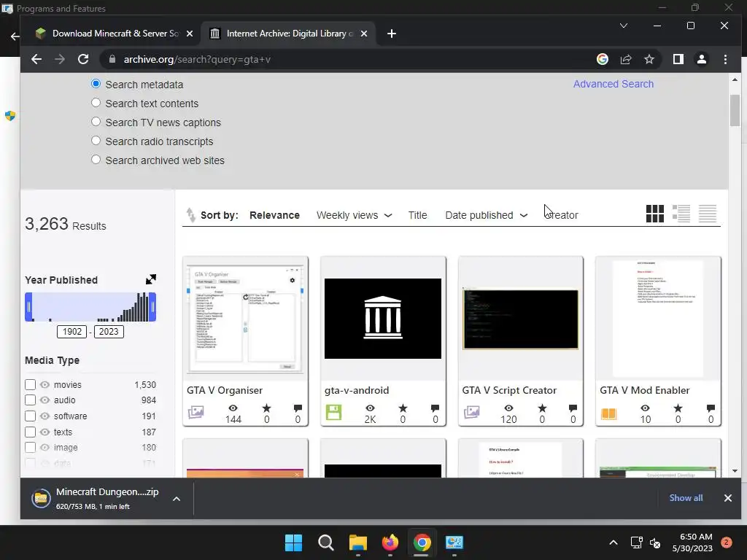
Task: Click the 2023 end year field
Action: 109,332
